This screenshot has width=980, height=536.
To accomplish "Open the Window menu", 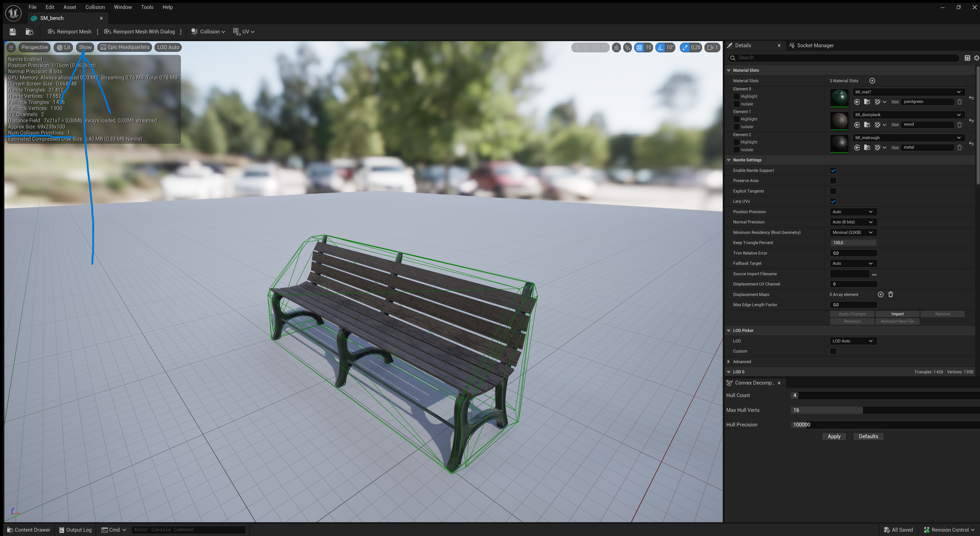I will (x=122, y=7).
